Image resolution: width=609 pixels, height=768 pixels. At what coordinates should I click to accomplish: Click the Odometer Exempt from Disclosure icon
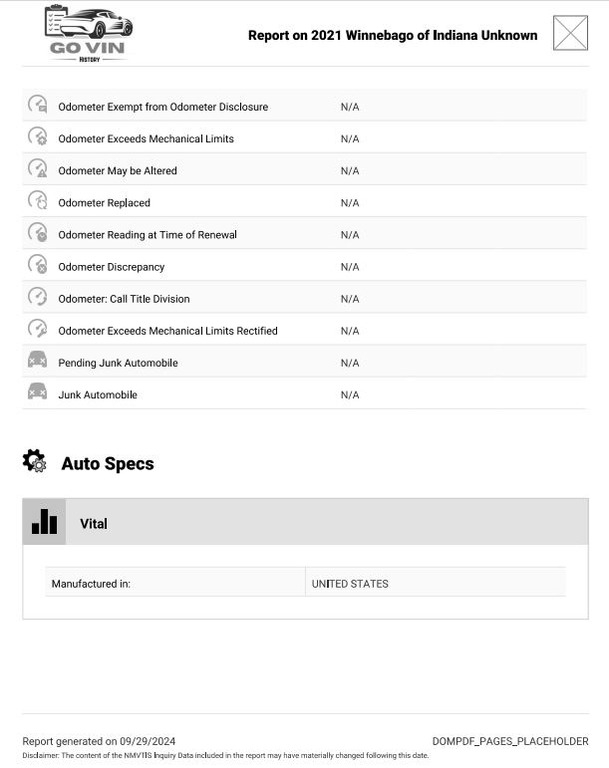(37, 105)
